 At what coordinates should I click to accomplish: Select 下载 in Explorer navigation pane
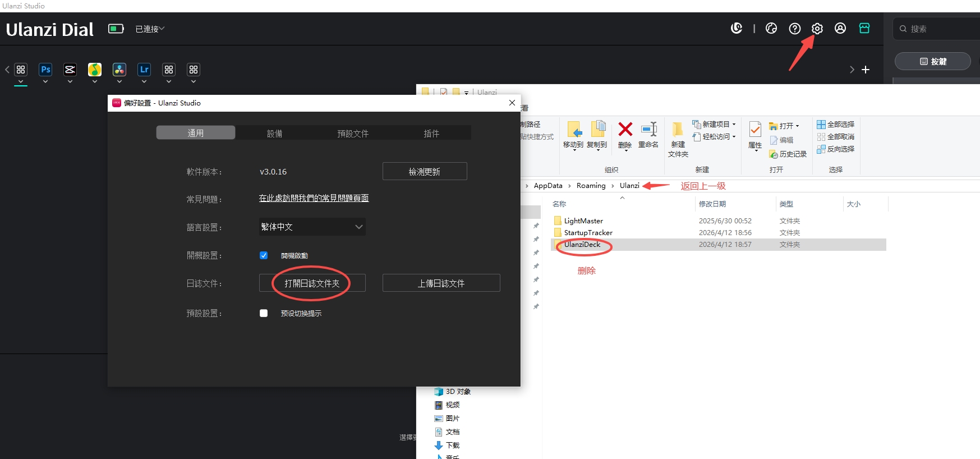[x=447, y=446]
